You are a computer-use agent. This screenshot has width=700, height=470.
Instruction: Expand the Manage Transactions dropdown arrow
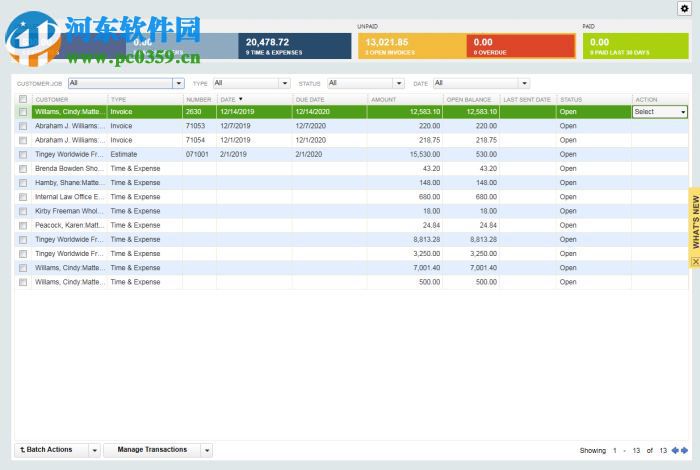click(207, 450)
